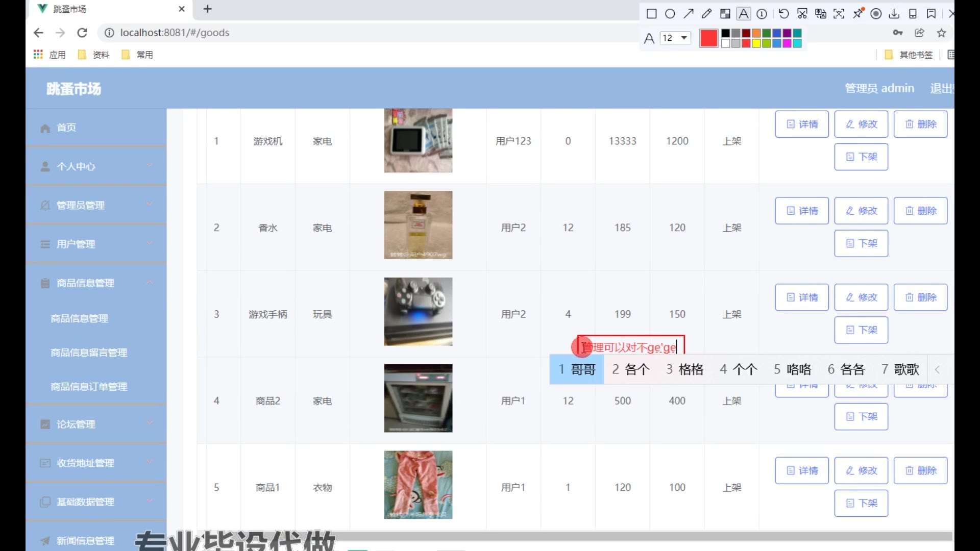The height and width of the screenshot is (551, 980).
Task: Go to 首页 in sidebar
Action: [x=66, y=128]
